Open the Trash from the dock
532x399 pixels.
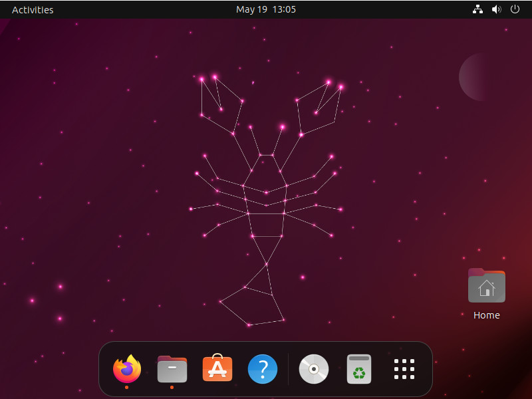point(358,368)
